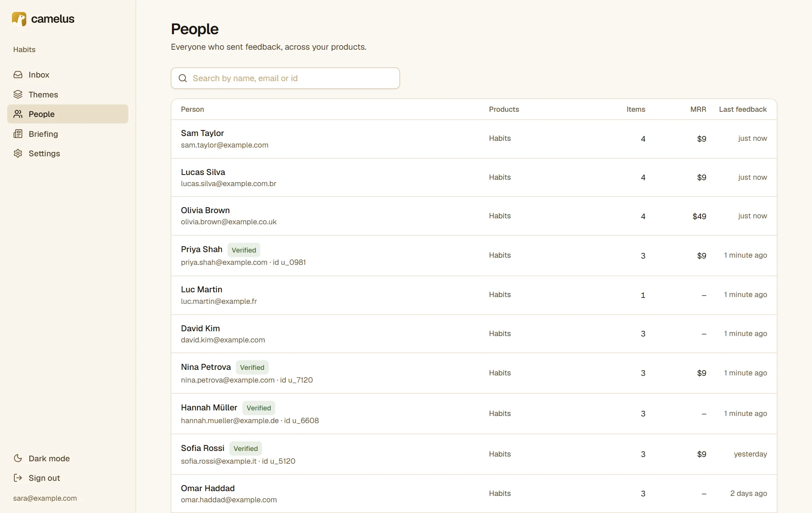Click the Person column header
Image resolution: width=812 pixels, height=513 pixels.
(192, 109)
